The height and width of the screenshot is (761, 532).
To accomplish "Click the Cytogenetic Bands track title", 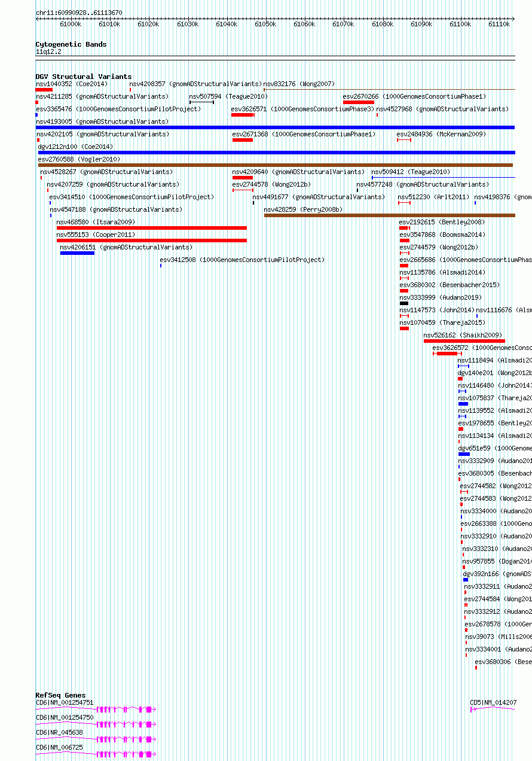I will 71,44.
